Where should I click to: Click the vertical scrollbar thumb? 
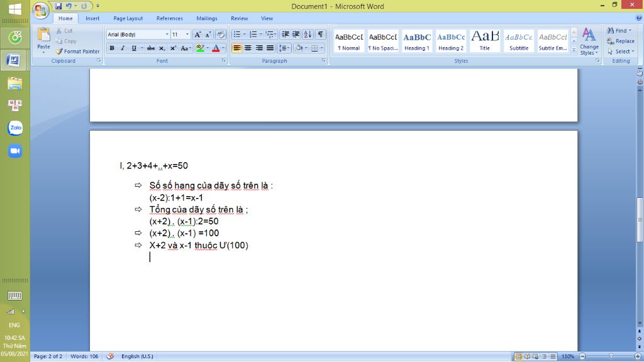click(x=640, y=220)
